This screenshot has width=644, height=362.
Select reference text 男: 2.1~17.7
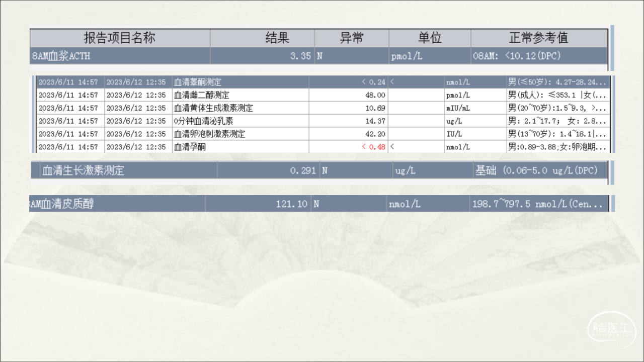pos(535,121)
